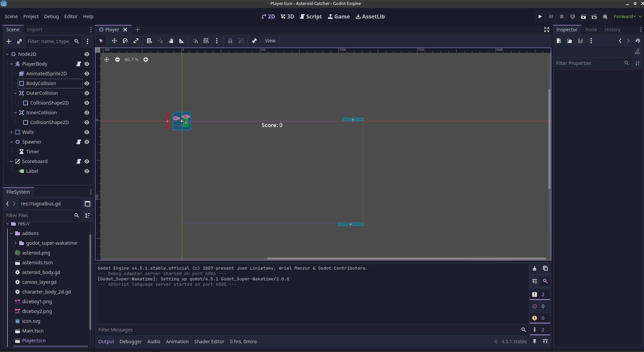Open the View menu button
Screen dimensions: 644x352
tap(270, 41)
